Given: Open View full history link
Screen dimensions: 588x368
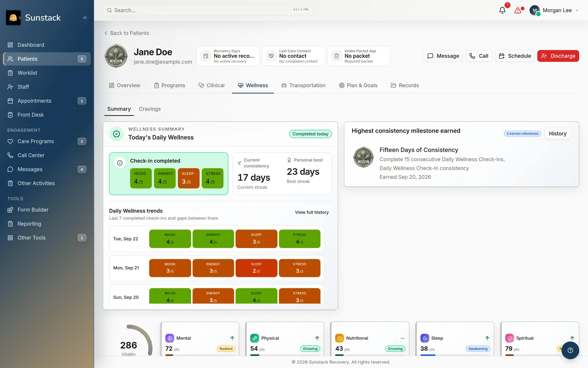Looking at the screenshot, I should [x=312, y=212].
